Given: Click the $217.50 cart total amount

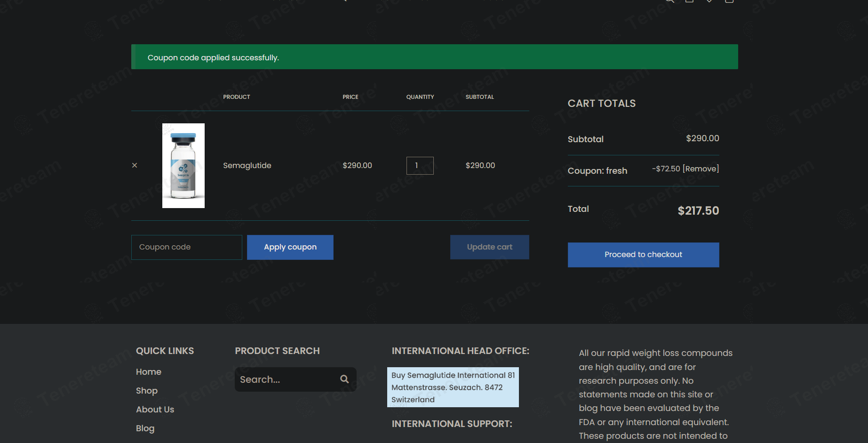Looking at the screenshot, I should coord(698,211).
